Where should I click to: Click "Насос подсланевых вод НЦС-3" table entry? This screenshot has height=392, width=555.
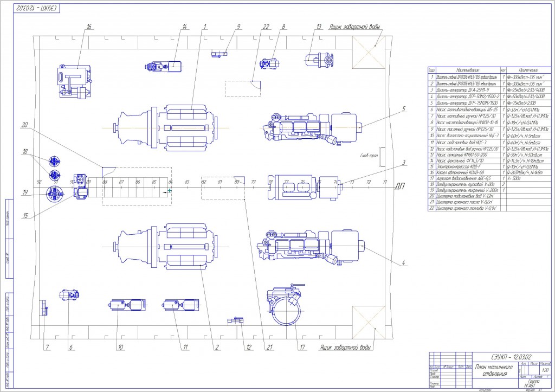[x=462, y=143]
